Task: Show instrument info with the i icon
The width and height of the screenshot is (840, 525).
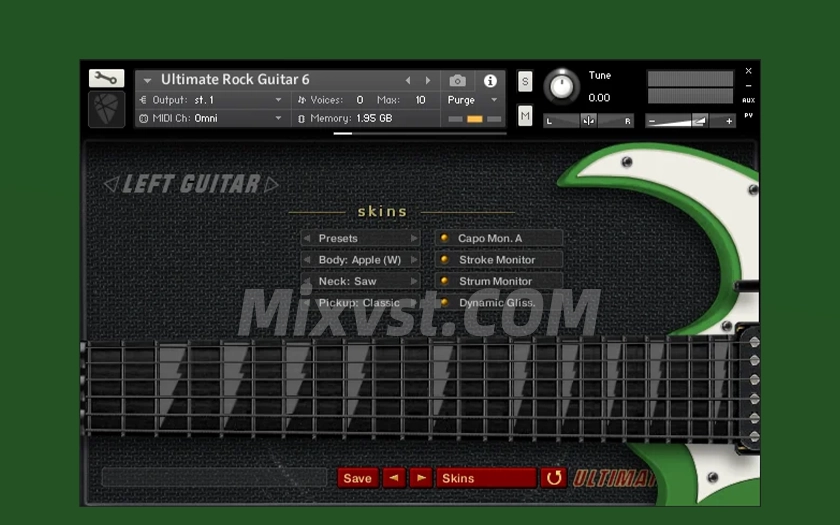Action: [x=490, y=81]
